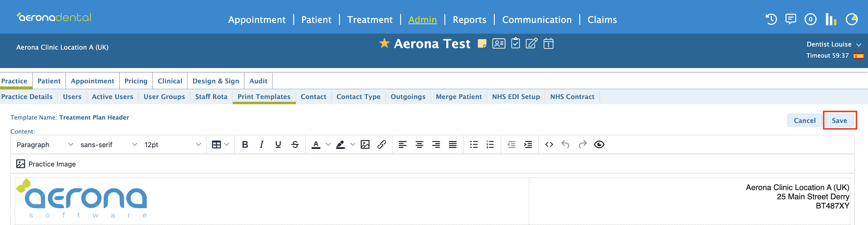Click the gold star beside Aerona Test

(384, 43)
